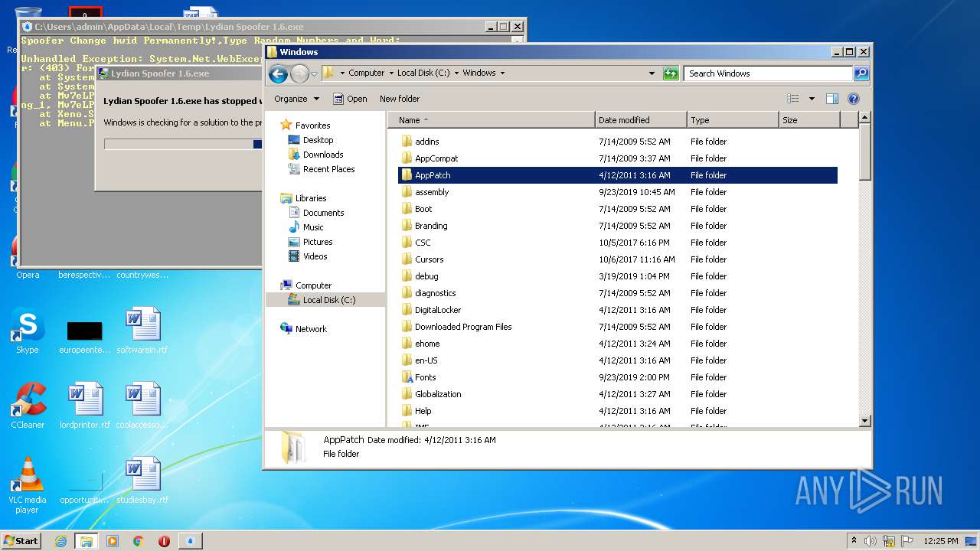Image resolution: width=980 pixels, height=551 pixels.
Task: Click the file list scroll-down arrow
Action: (x=865, y=420)
